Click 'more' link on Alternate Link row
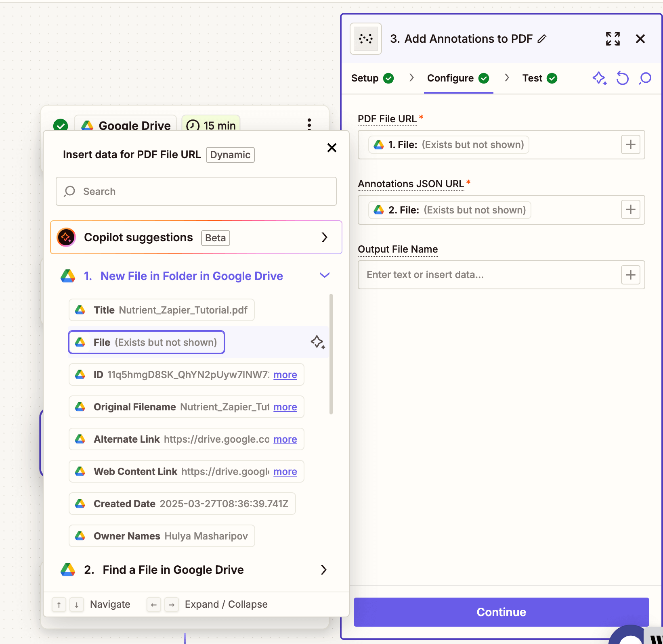Screen dimensions: 663x644 click(x=285, y=439)
